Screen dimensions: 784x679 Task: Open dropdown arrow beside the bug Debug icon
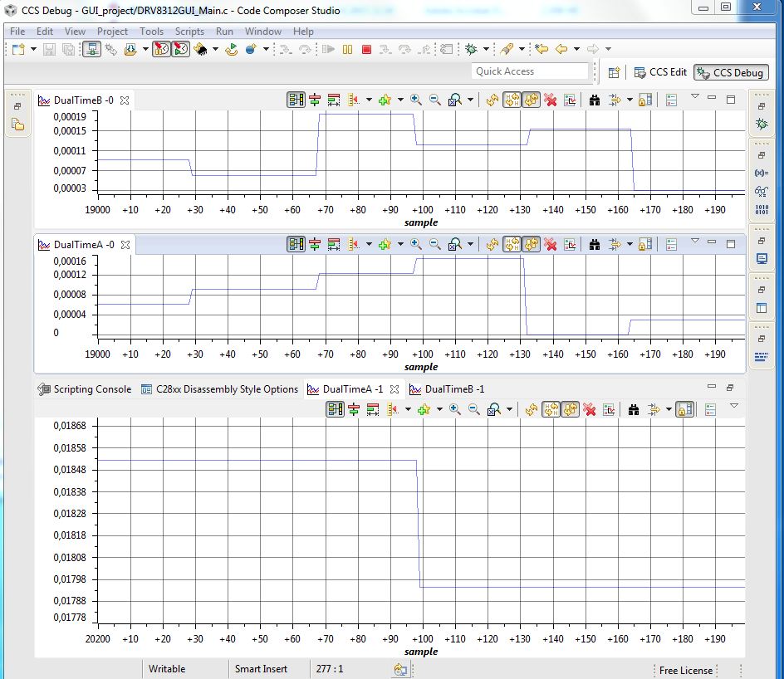[x=486, y=49]
